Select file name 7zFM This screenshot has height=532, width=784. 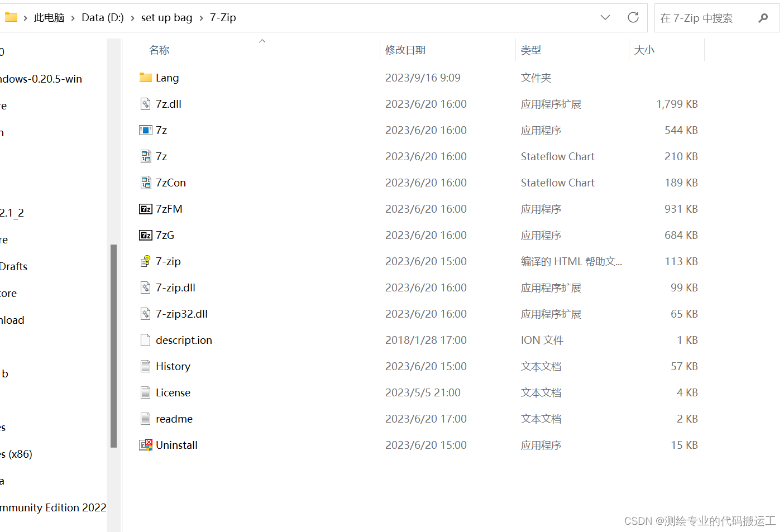click(169, 209)
